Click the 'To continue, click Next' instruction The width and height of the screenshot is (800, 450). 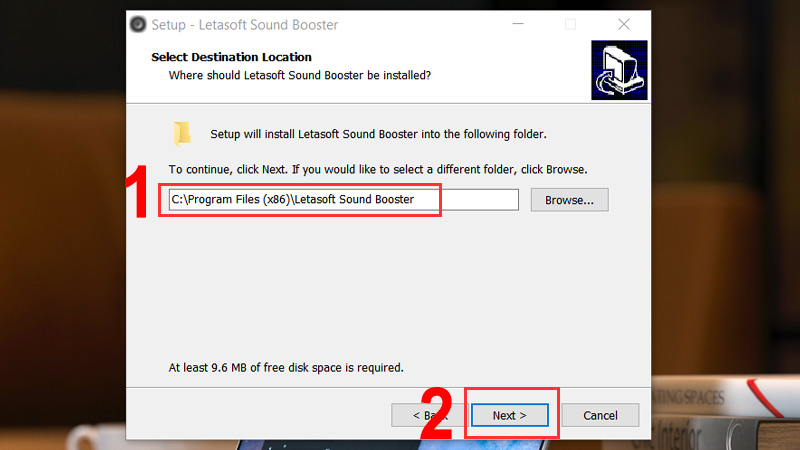pyautogui.click(x=378, y=169)
